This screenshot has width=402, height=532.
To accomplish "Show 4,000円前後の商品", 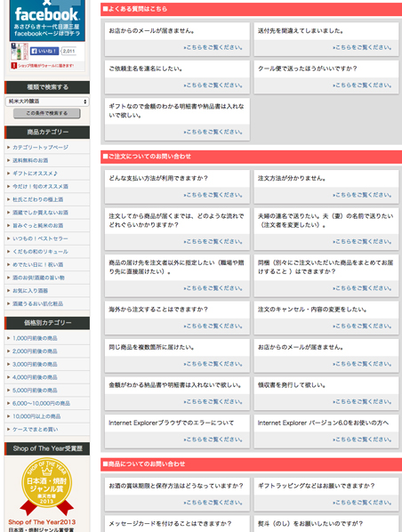I will click(35, 377).
